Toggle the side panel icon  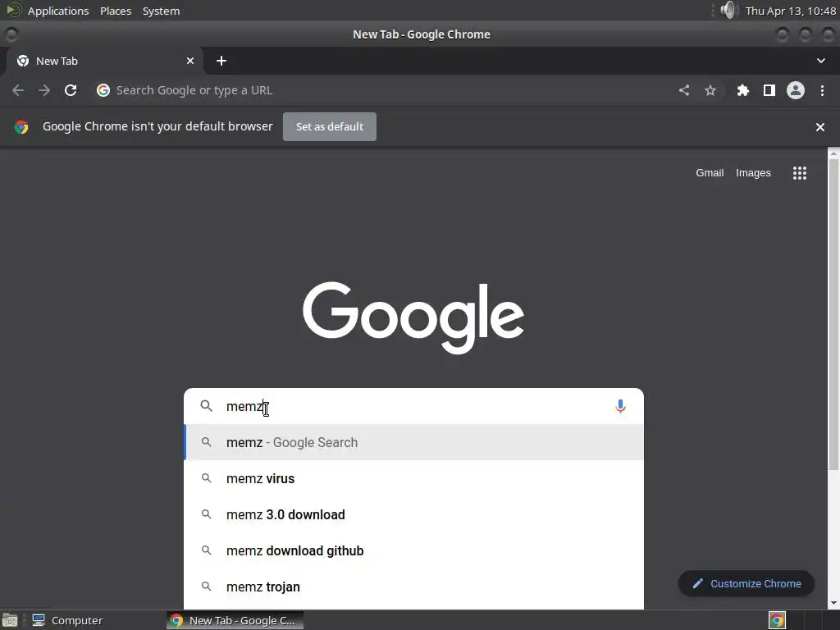769,90
